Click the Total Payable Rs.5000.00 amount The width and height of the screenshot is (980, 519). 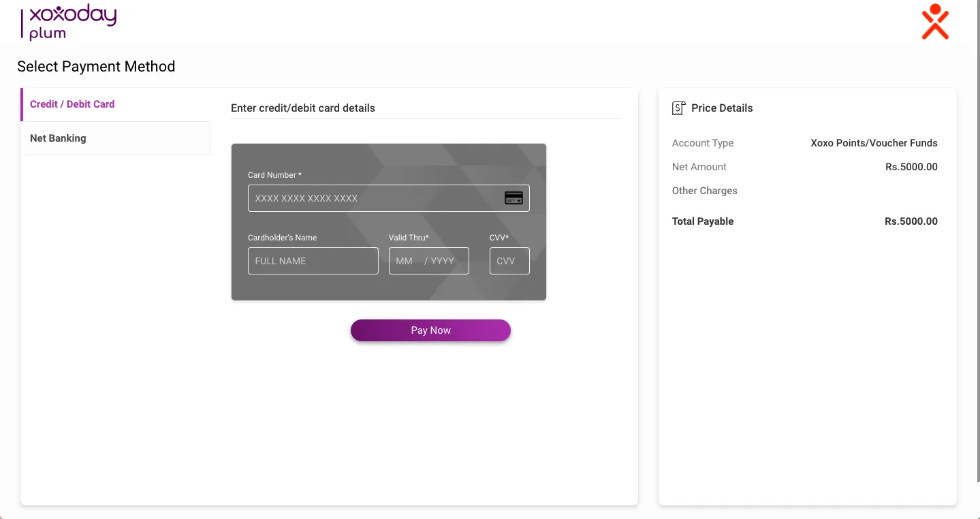point(911,221)
